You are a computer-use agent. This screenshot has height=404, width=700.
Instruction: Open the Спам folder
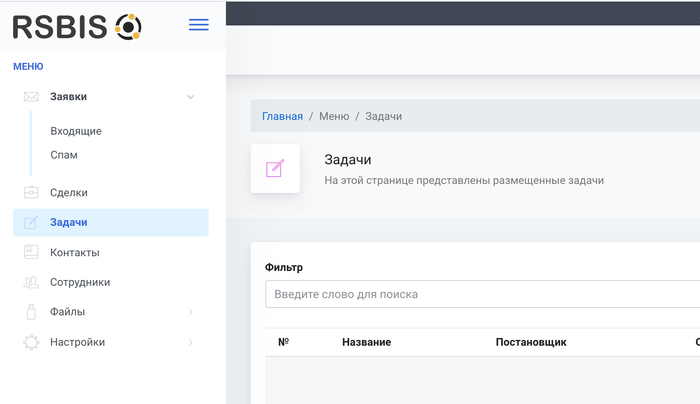click(64, 155)
